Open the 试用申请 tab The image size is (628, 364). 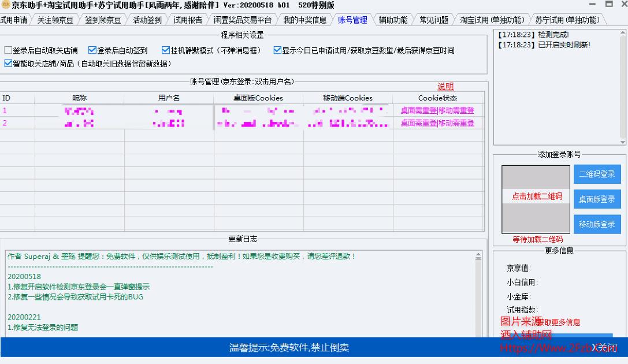(x=14, y=20)
